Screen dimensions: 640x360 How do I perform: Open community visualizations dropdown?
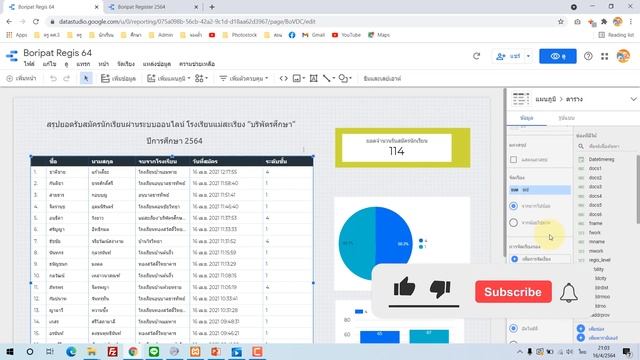[201, 78]
